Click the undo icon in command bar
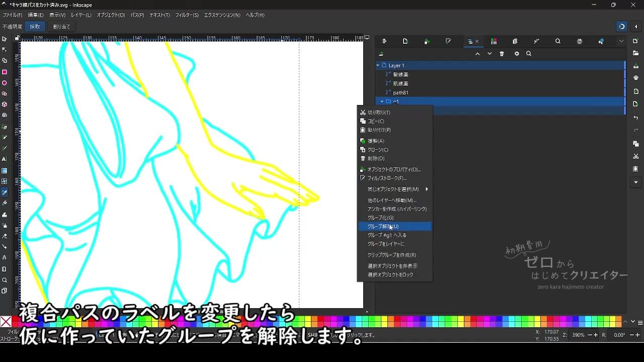This screenshot has height=362, width=644. [636, 118]
